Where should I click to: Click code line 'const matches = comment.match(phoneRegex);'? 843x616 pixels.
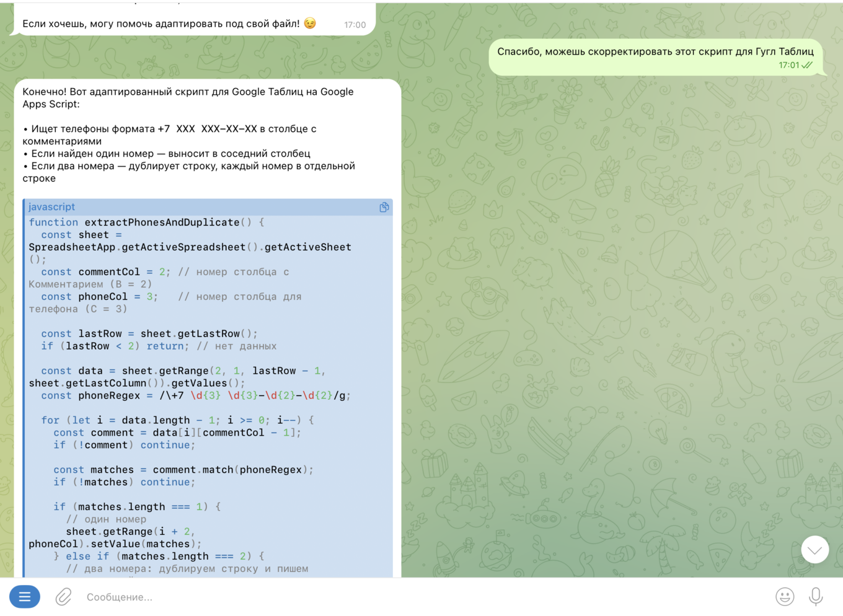pyautogui.click(x=183, y=470)
